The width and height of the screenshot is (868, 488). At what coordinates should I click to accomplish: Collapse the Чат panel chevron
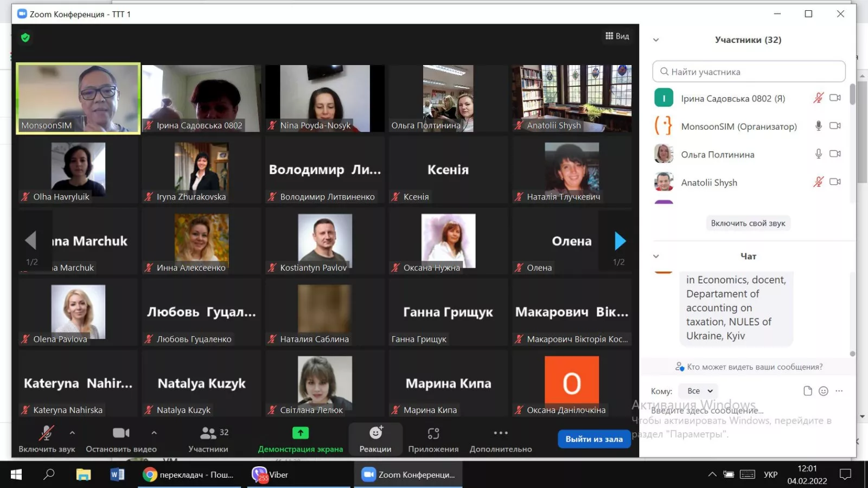pyautogui.click(x=656, y=256)
